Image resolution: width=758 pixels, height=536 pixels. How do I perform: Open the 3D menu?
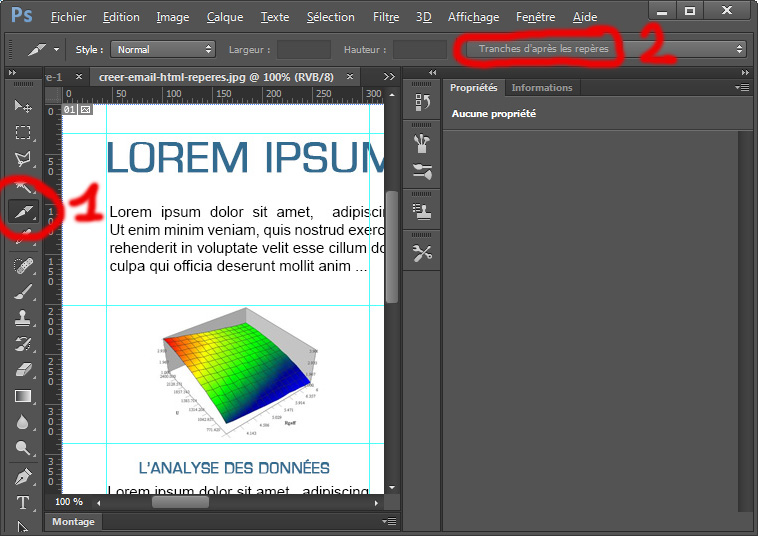(423, 17)
